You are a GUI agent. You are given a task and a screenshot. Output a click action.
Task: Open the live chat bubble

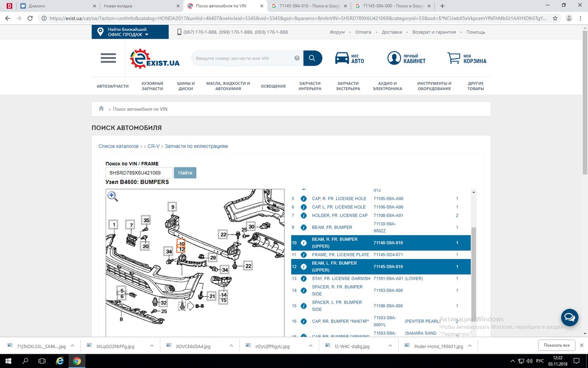click(569, 317)
